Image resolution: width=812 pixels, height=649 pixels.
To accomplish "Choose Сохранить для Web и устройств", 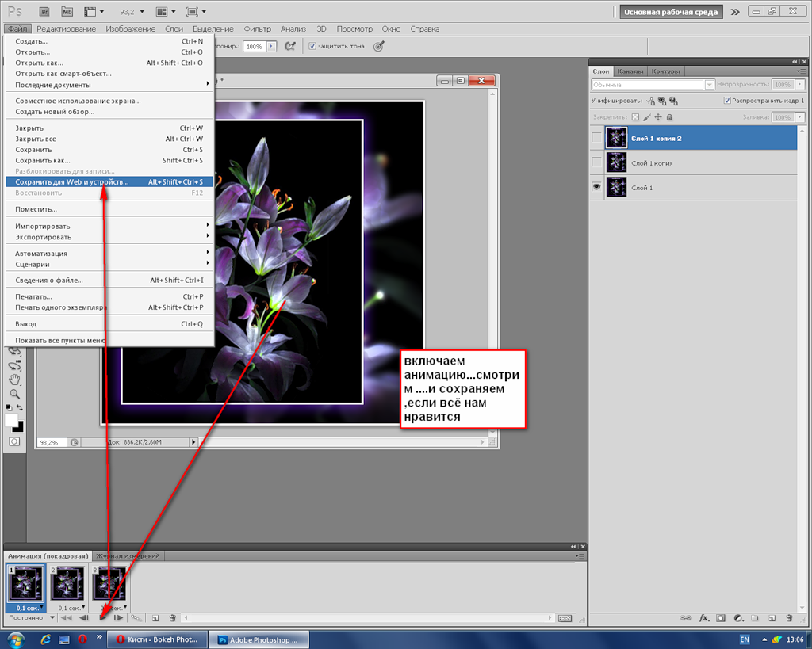I will pyautogui.click(x=71, y=181).
